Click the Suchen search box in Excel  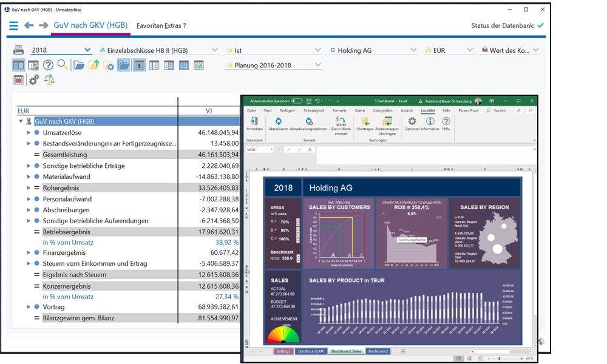coord(497,110)
